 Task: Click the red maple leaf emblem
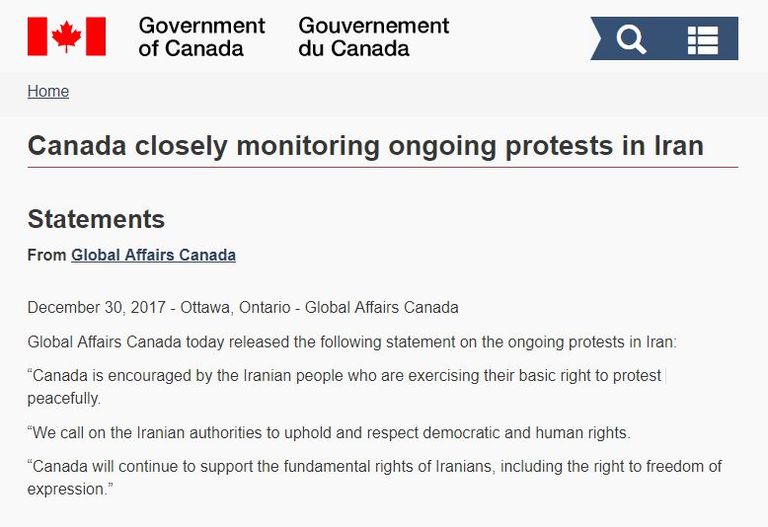[66, 36]
